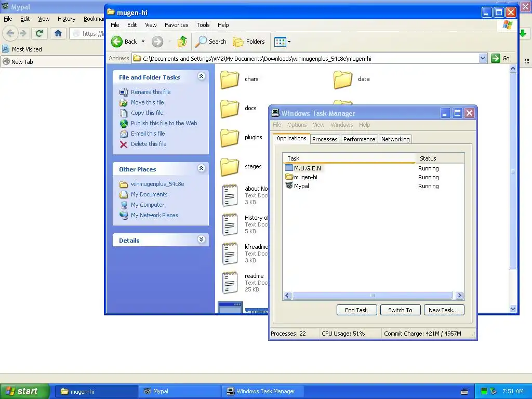Image resolution: width=532 pixels, height=399 pixels.
Task: Open the Views dropdown arrow in Explorer
Action: click(x=289, y=42)
